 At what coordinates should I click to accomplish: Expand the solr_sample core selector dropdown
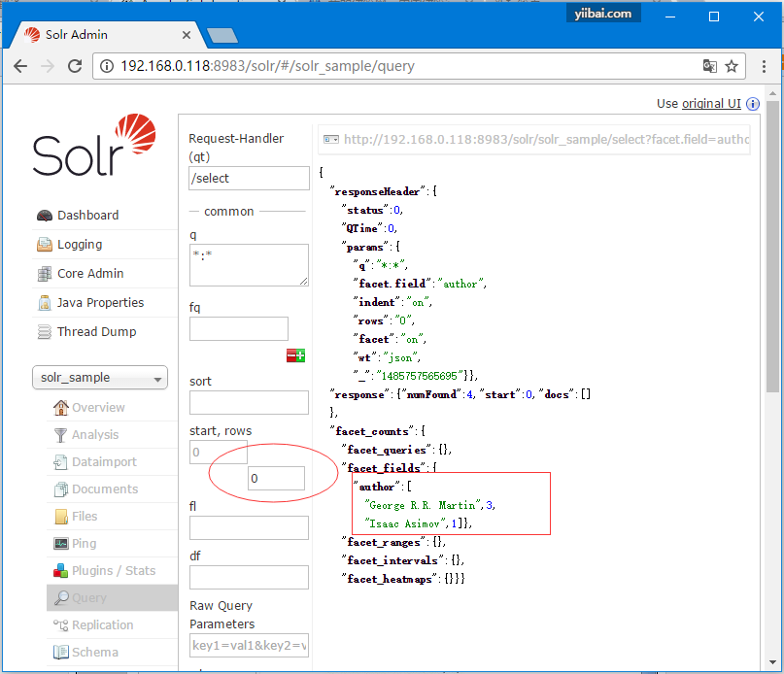[100, 378]
